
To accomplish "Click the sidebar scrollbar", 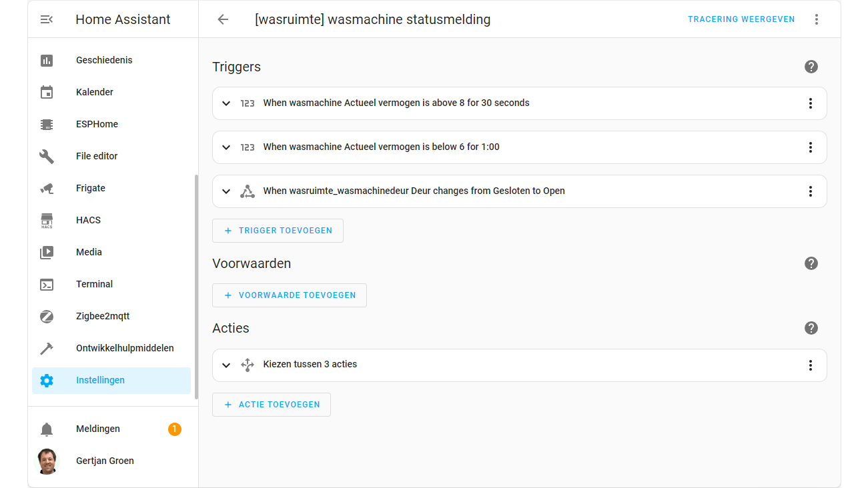I will pos(196,287).
